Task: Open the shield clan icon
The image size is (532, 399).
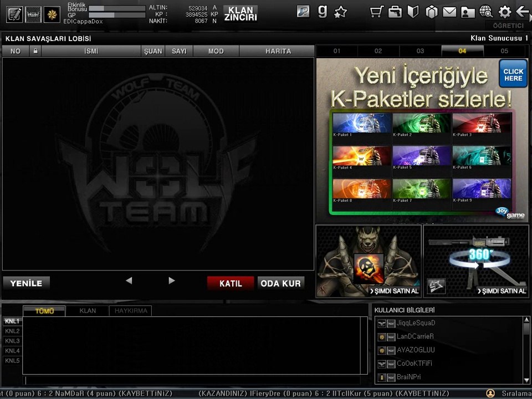Action: pyautogui.click(x=413, y=12)
